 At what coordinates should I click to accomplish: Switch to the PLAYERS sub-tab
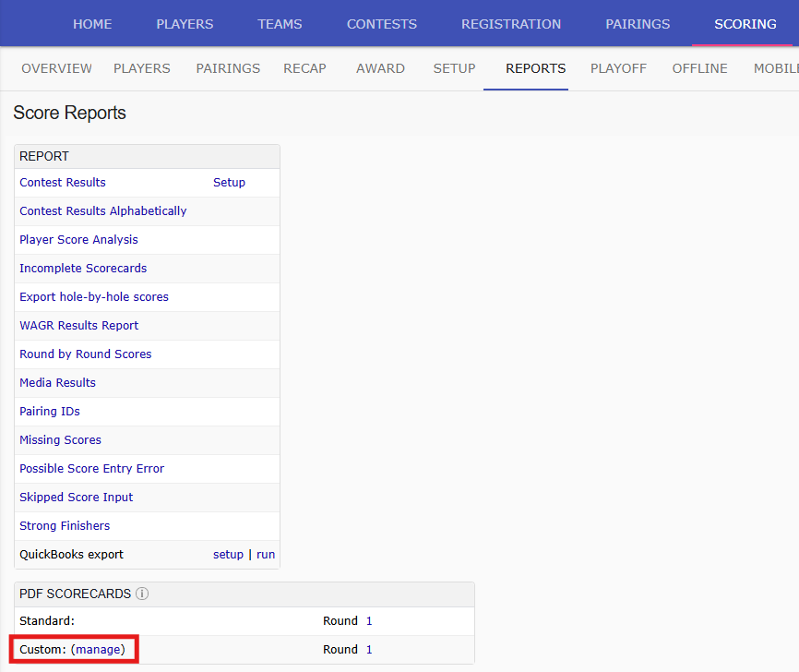pos(142,68)
